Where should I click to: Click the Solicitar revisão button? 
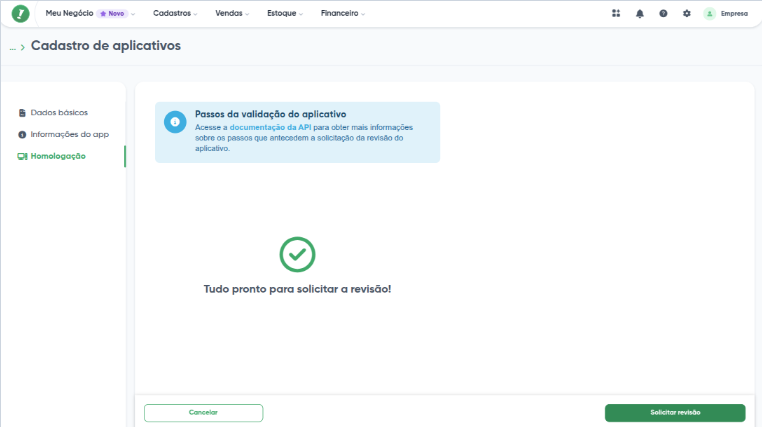point(675,412)
